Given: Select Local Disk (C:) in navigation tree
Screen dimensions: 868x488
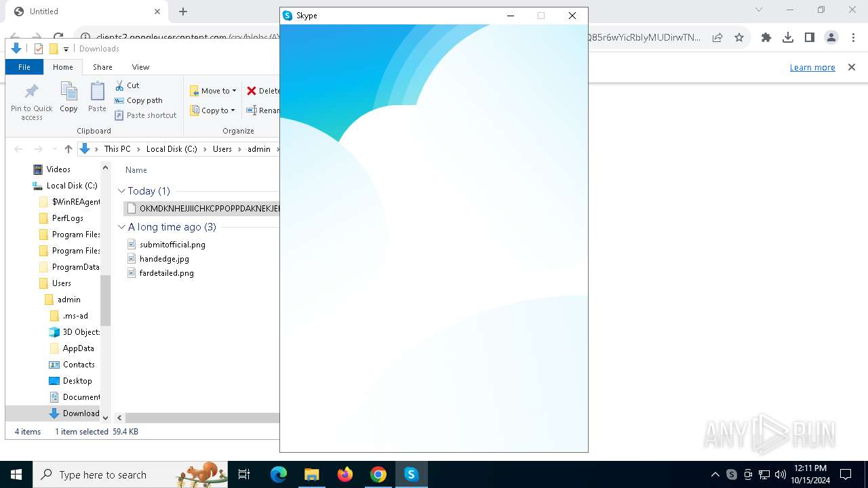Looking at the screenshot, I should 72,186.
